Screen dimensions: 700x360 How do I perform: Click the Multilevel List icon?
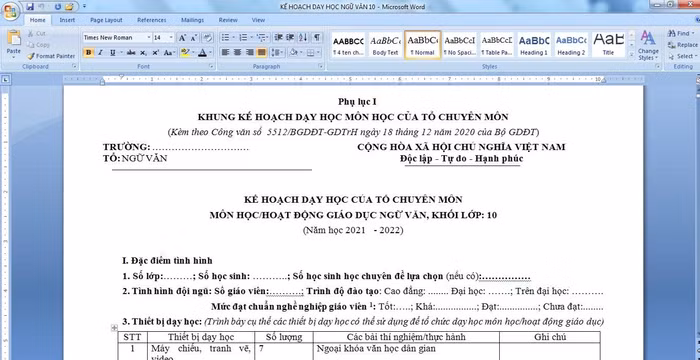(262, 38)
